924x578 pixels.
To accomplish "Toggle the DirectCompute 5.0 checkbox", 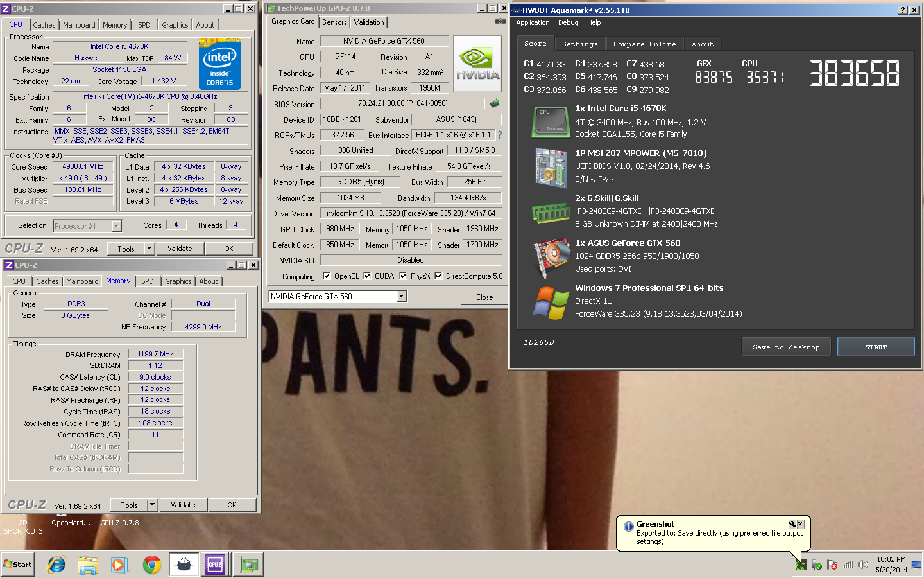I will pos(438,276).
